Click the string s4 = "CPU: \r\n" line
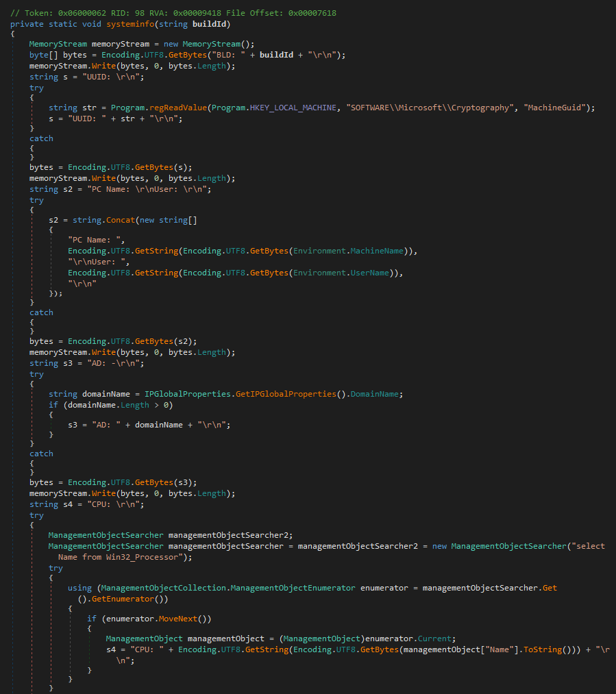 tap(87, 504)
